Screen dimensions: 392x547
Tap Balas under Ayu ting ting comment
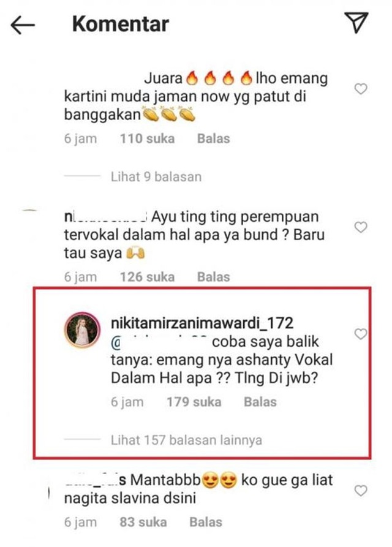point(213,277)
